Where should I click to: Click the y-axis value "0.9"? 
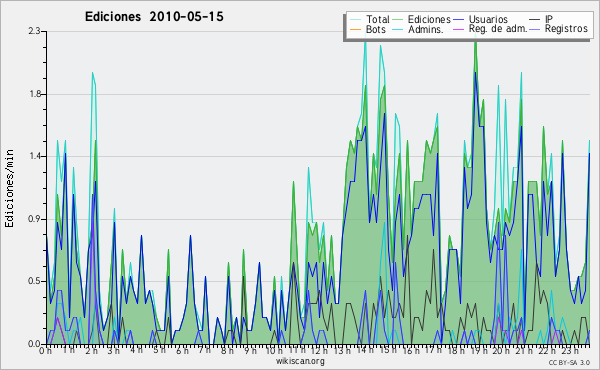tap(34, 219)
